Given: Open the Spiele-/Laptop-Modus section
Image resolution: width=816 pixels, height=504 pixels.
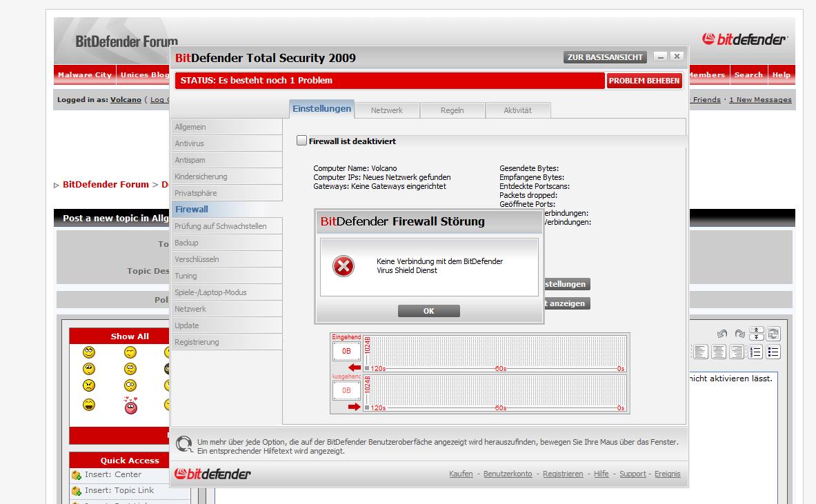Looking at the screenshot, I should [227, 292].
